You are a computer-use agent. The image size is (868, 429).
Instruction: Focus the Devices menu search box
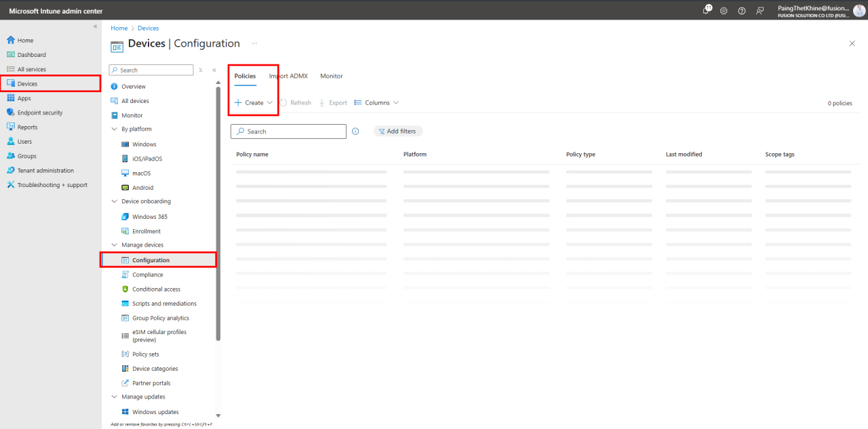[151, 70]
